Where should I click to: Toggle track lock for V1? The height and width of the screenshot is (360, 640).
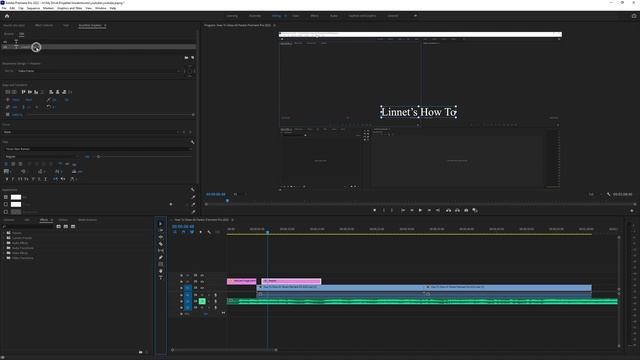point(181,288)
